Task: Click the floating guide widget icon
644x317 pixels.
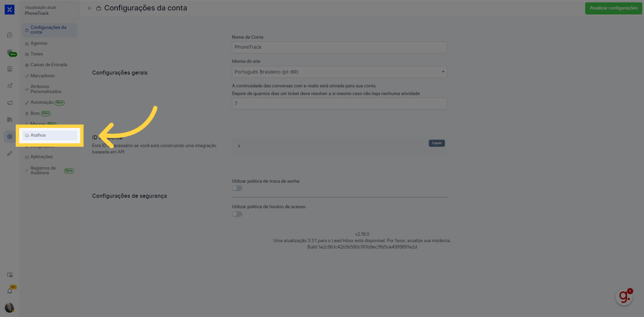Action: pyautogui.click(x=624, y=297)
